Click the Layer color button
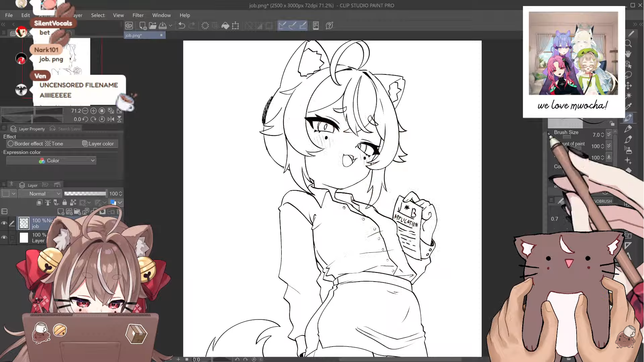 click(98, 144)
